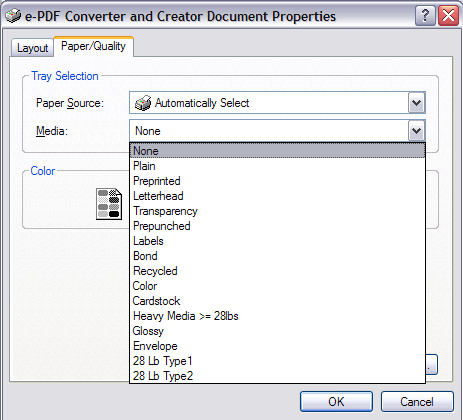Close the Document Properties dialog

click(448, 16)
